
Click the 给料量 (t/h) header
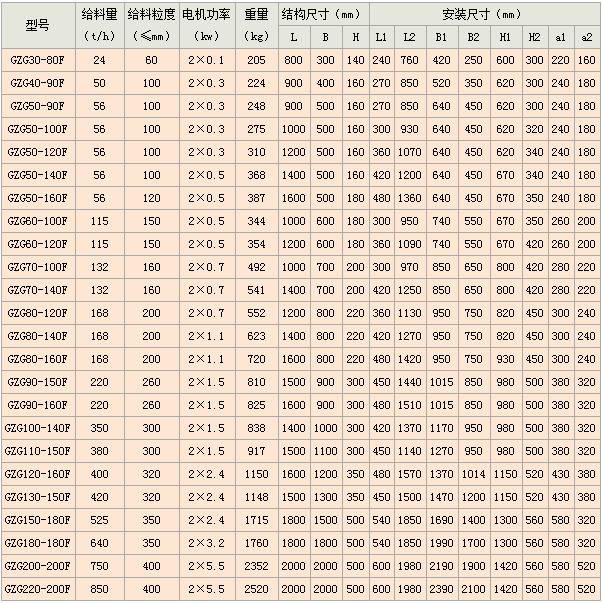point(99,26)
